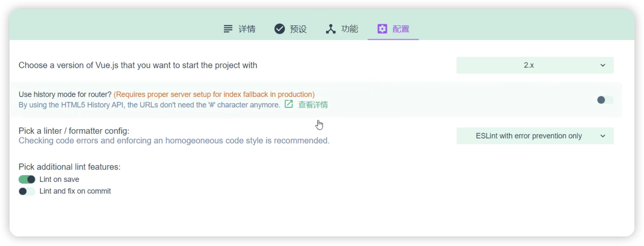This screenshot has width=644, height=246.
Task: Toggle history mode for router switch
Action: pos(605,100)
